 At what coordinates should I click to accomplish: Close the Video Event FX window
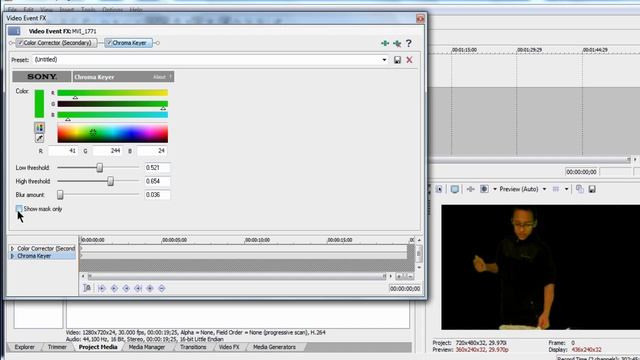(420, 19)
